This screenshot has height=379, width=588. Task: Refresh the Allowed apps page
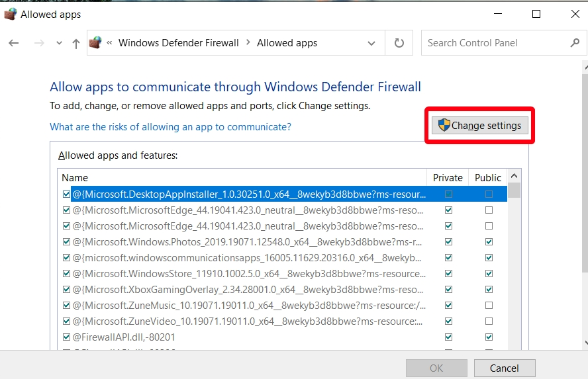coord(399,43)
